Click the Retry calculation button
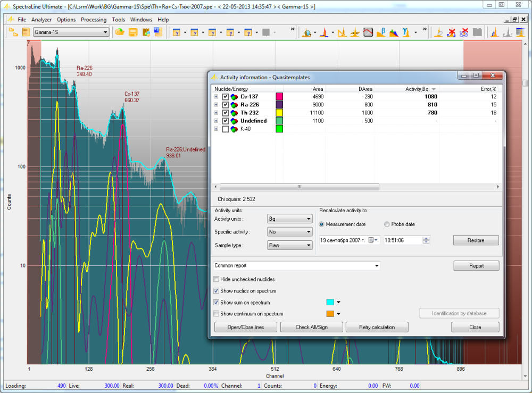The image size is (532, 393). coord(377,327)
